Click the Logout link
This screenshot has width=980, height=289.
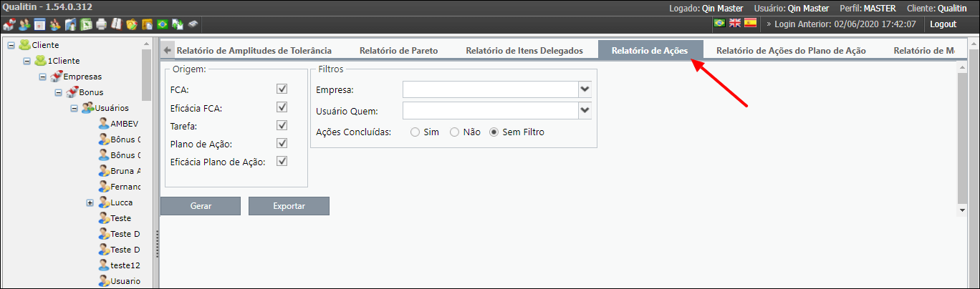[943, 24]
